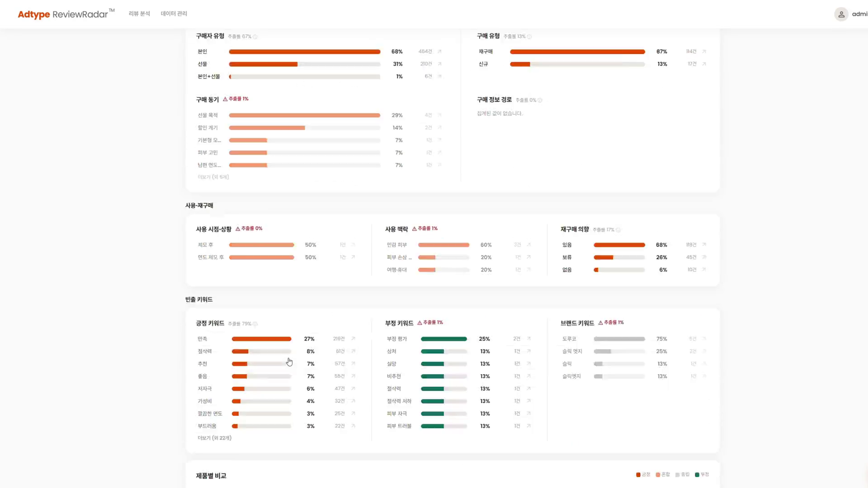Image resolution: width=868 pixels, height=488 pixels.
Task: Open the arrow link for 본인 464건 row
Action: [439, 52]
